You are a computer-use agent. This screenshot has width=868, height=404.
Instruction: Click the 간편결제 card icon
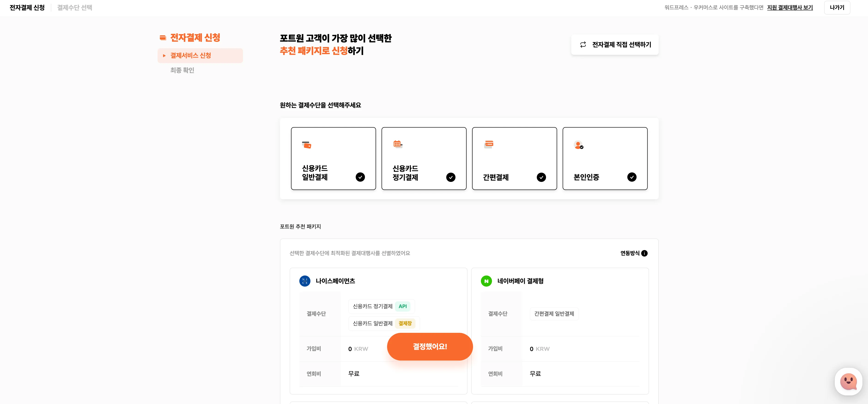(x=489, y=144)
